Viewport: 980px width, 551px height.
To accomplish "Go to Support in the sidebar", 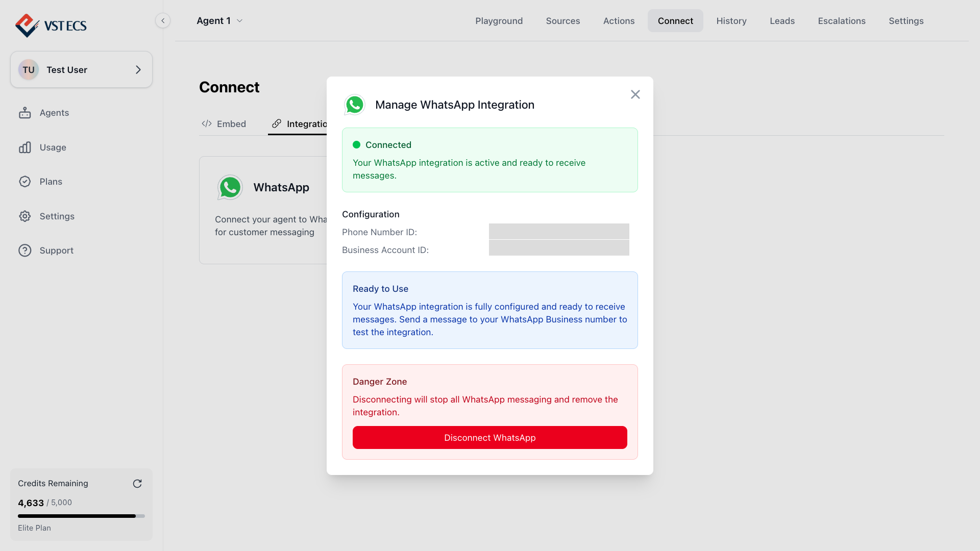I will (x=57, y=251).
